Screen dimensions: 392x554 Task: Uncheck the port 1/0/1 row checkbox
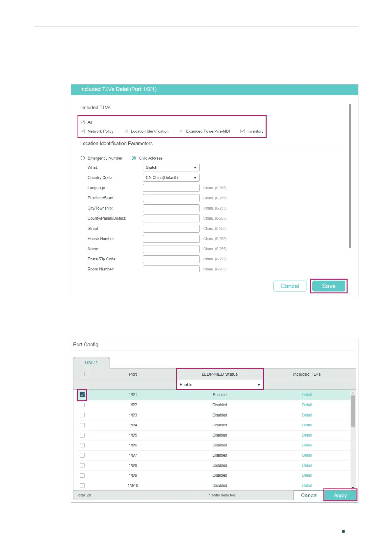point(82,395)
